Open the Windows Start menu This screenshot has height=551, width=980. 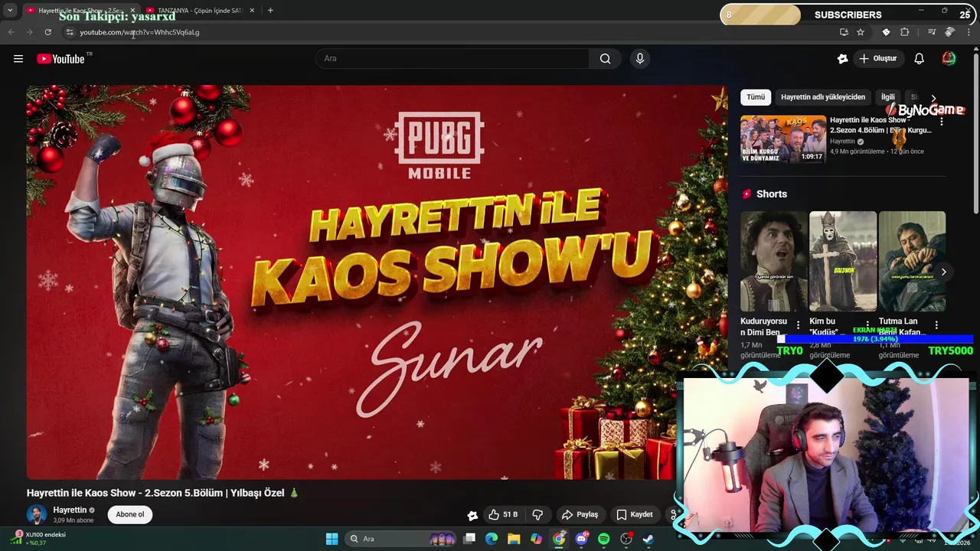[332, 539]
